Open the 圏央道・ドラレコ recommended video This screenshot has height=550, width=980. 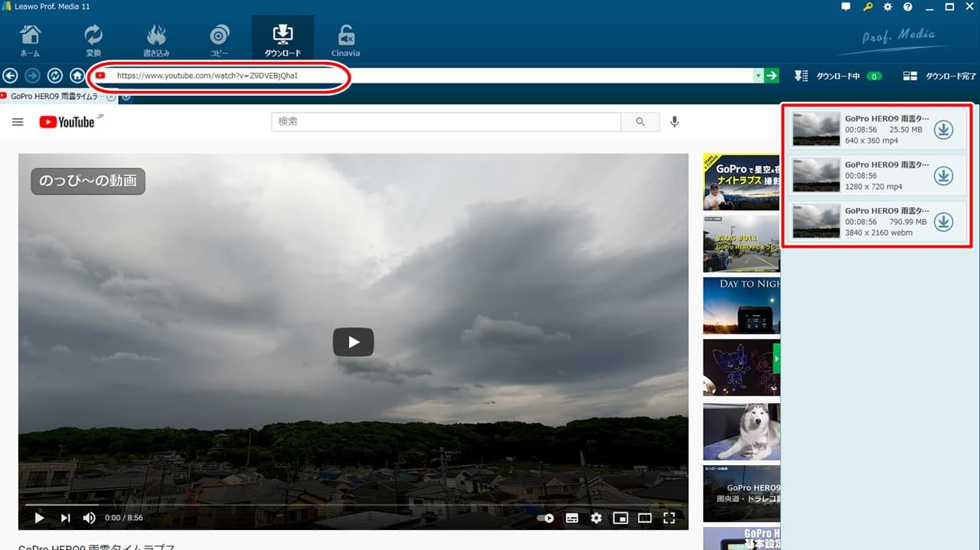pyautogui.click(x=741, y=493)
